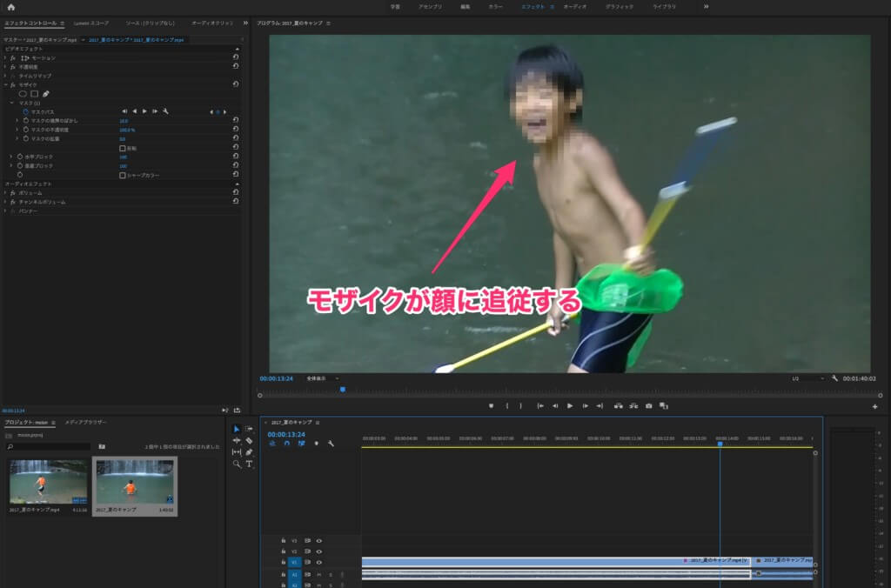The height and width of the screenshot is (588, 891).
Task: Select the rectangle mask tool under Mosaic
Action: pyautogui.click(x=35, y=93)
